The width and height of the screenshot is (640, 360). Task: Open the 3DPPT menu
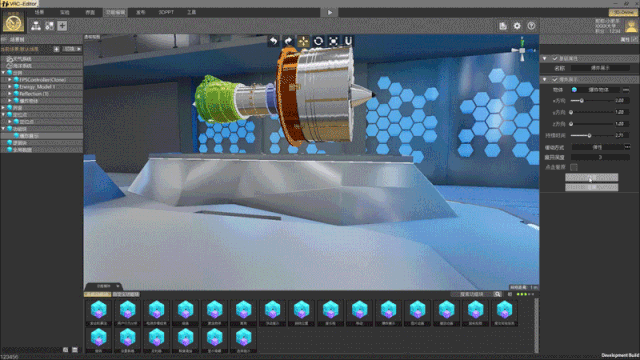tap(166, 12)
